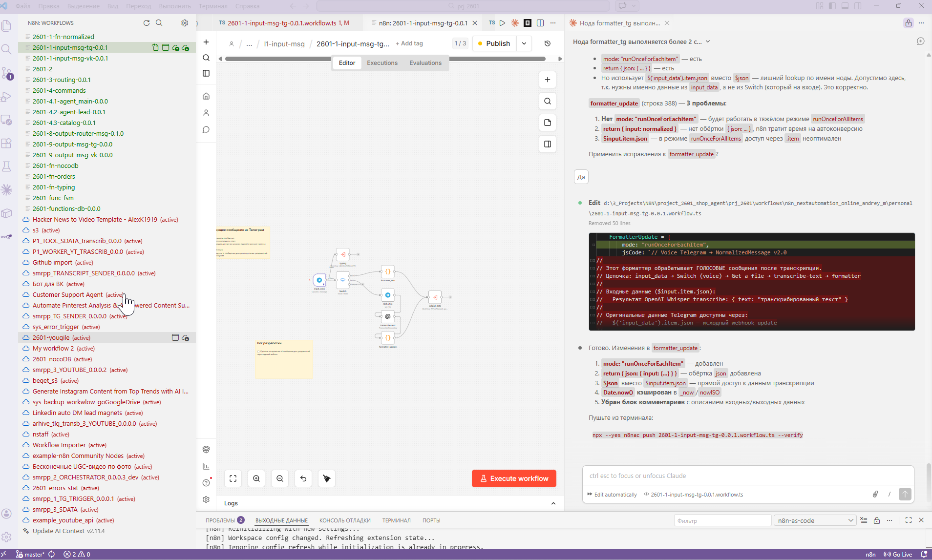Open the n8n chat bubble sidebar icon
This screenshot has width=932, height=560.
(206, 129)
